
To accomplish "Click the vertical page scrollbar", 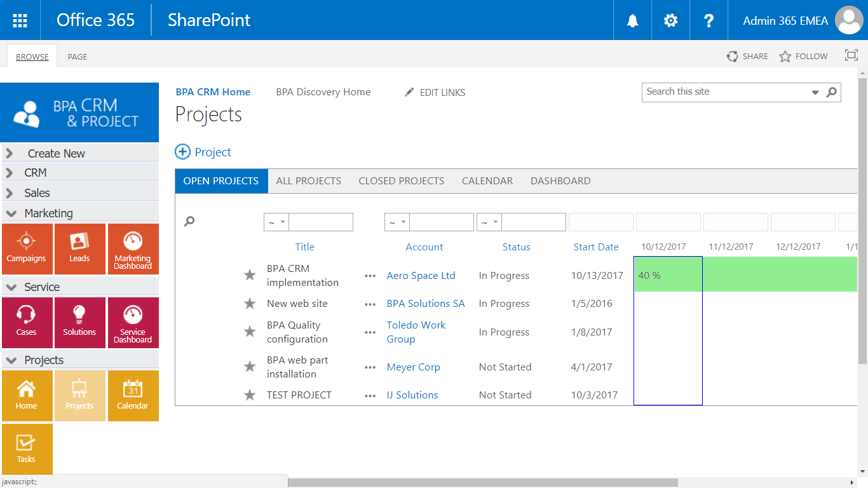I will click(x=862, y=220).
